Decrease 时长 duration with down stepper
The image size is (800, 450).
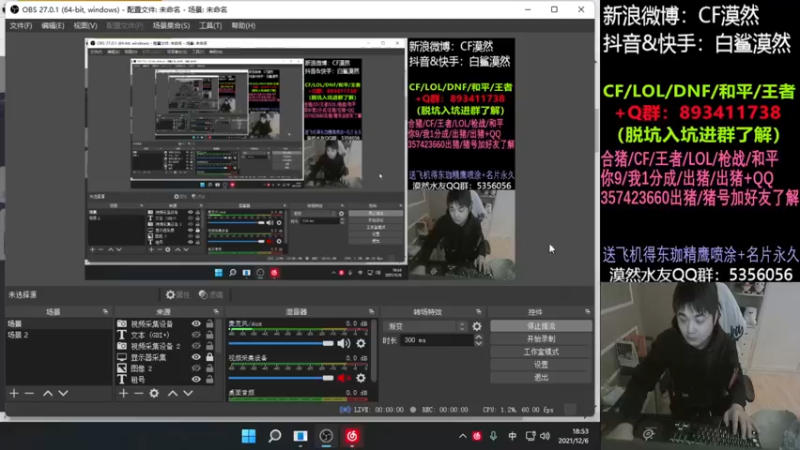pyautogui.click(x=478, y=343)
